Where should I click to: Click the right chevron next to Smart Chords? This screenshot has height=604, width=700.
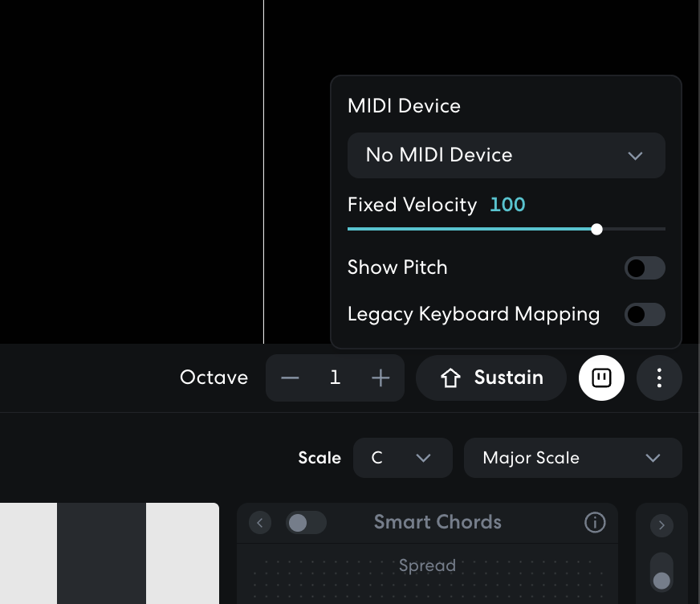point(661,525)
